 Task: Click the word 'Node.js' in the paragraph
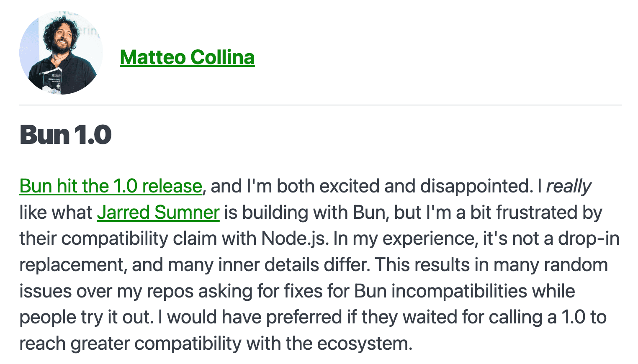click(295, 238)
